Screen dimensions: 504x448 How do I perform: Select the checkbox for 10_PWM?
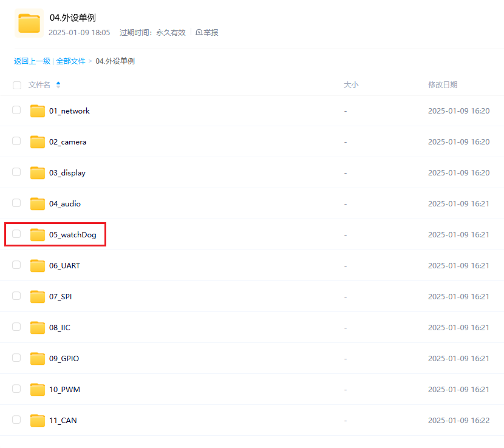(x=16, y=389)
